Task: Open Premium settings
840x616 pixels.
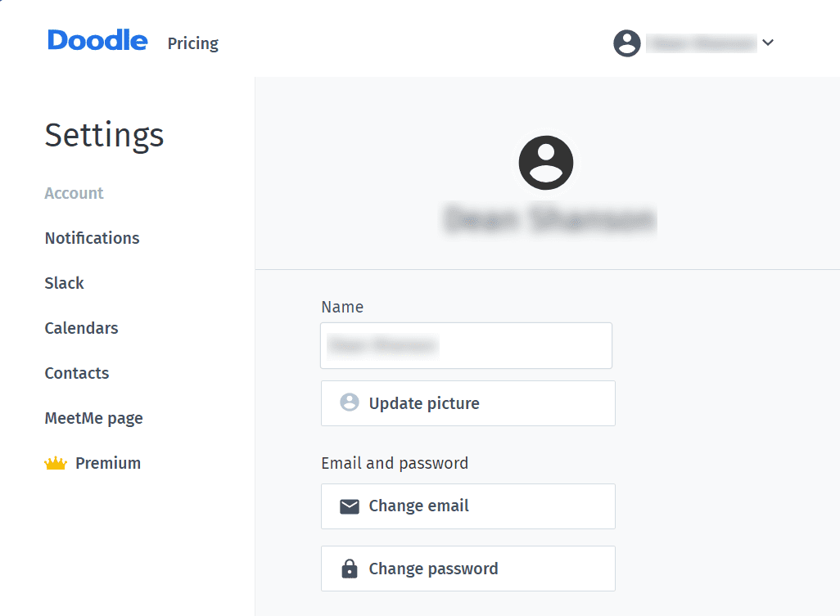Action: (108, 463)
